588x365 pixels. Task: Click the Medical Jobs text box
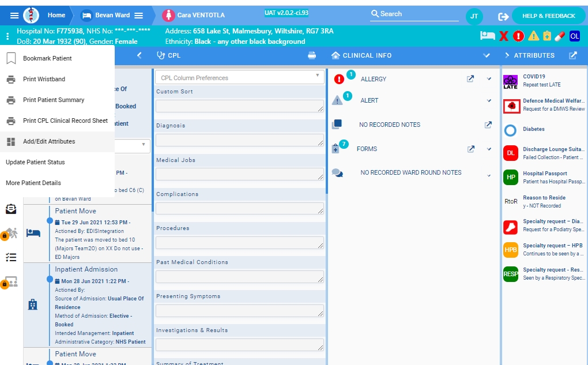240,174
